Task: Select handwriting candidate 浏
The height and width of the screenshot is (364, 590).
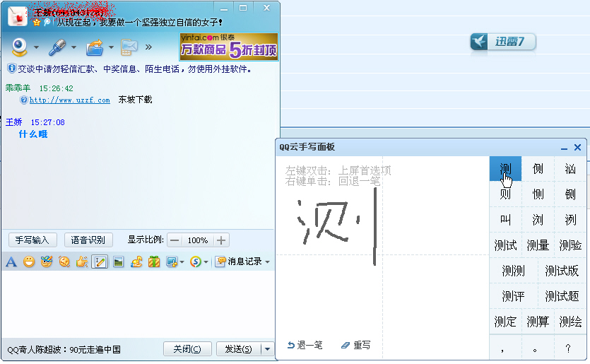Action: [x=538, y=219]
